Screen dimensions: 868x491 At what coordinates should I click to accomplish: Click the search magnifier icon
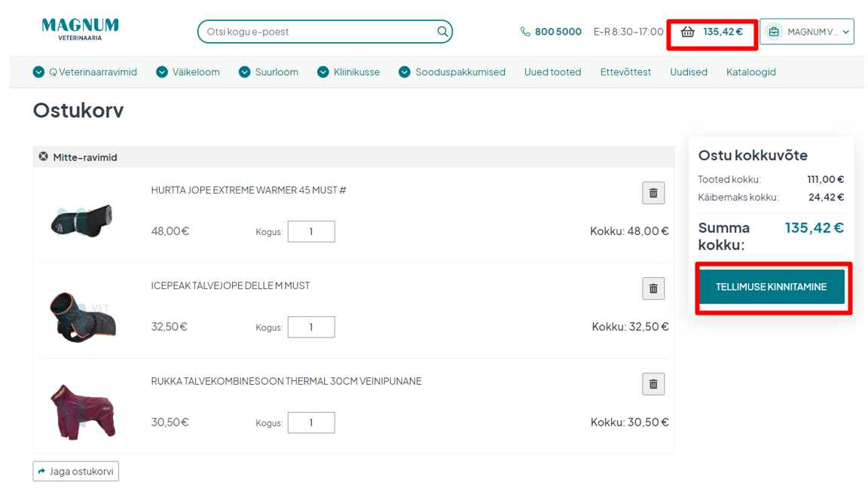442,32
